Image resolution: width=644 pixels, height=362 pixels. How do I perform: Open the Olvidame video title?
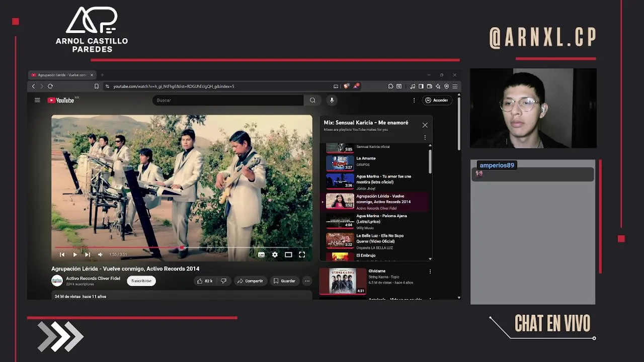coord(377,271)
